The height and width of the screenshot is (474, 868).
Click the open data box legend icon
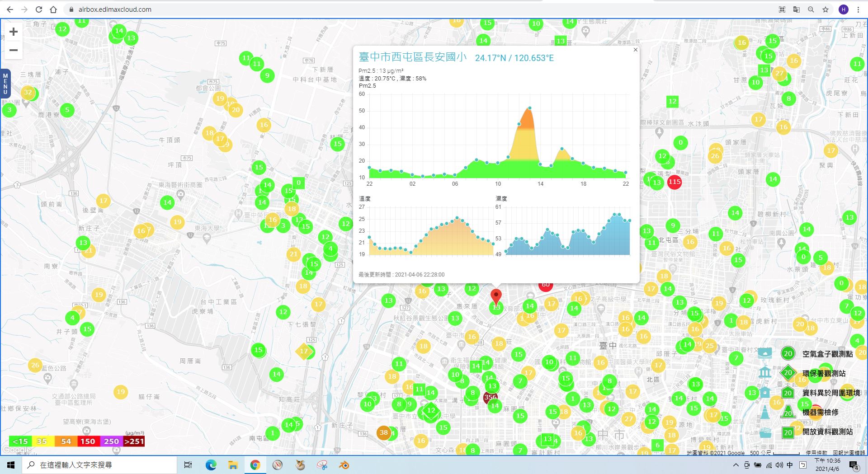tap(765, 432)
